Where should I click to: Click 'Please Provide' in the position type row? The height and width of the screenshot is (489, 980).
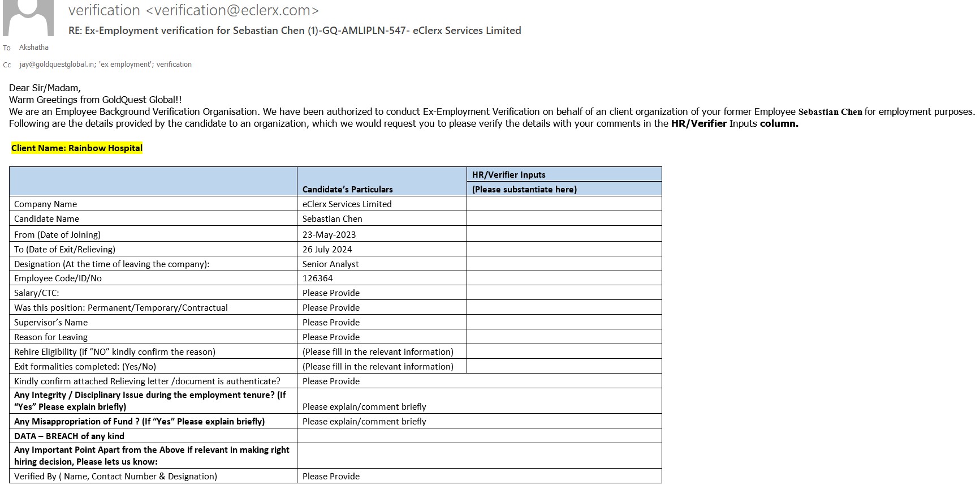click(331, 307)
